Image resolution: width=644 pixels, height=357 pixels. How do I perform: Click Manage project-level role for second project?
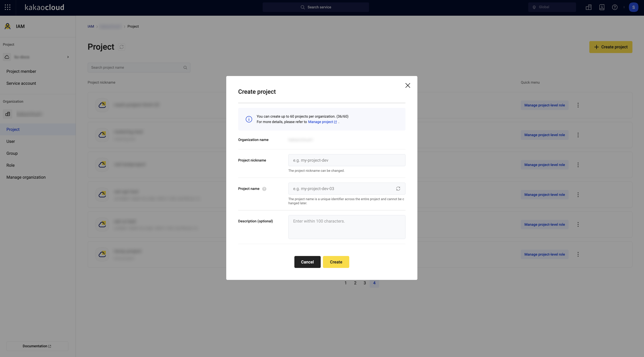point(545,135)
